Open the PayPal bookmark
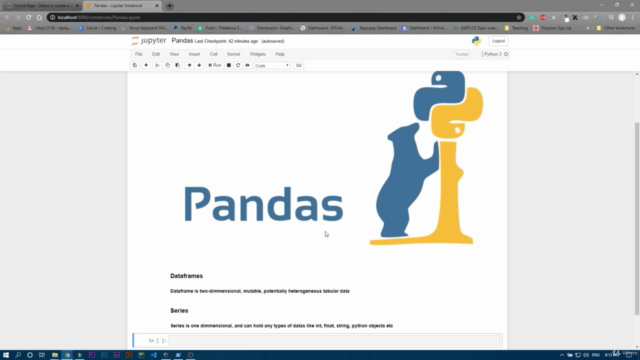This screenshot has width=640, height=360. pos(182,28)
